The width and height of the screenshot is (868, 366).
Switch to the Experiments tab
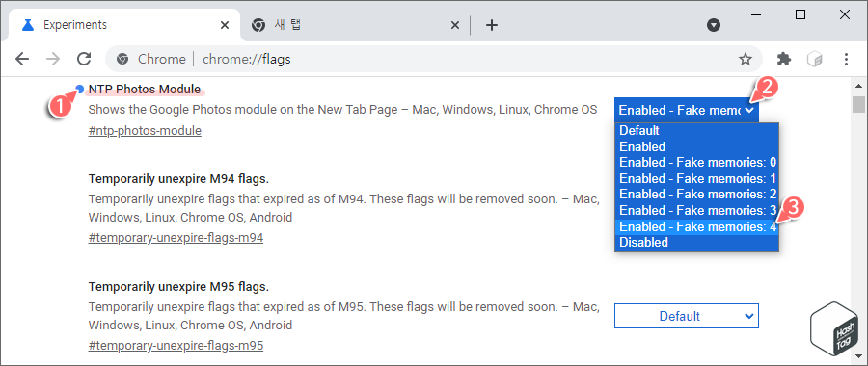[x=124, y=25]
